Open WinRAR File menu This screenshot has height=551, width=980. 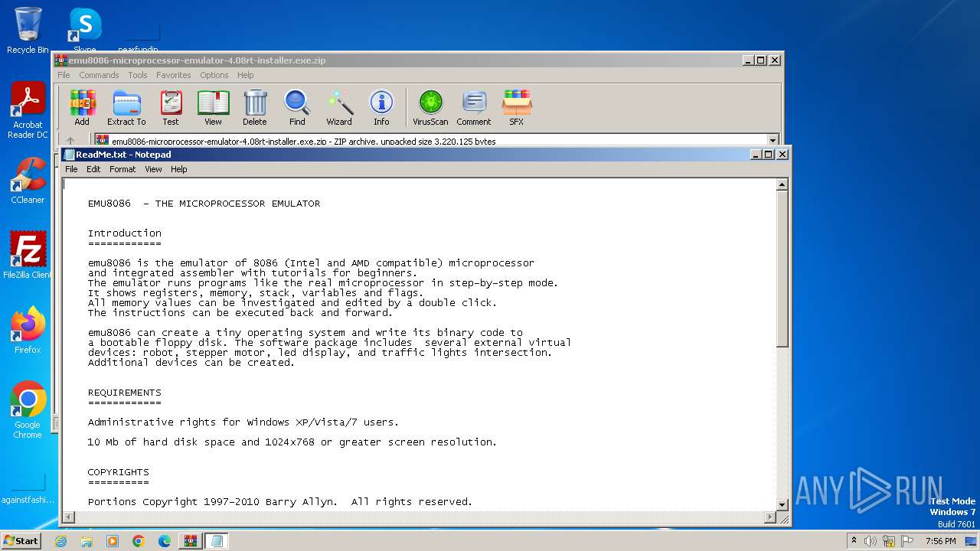click(64, 75)
